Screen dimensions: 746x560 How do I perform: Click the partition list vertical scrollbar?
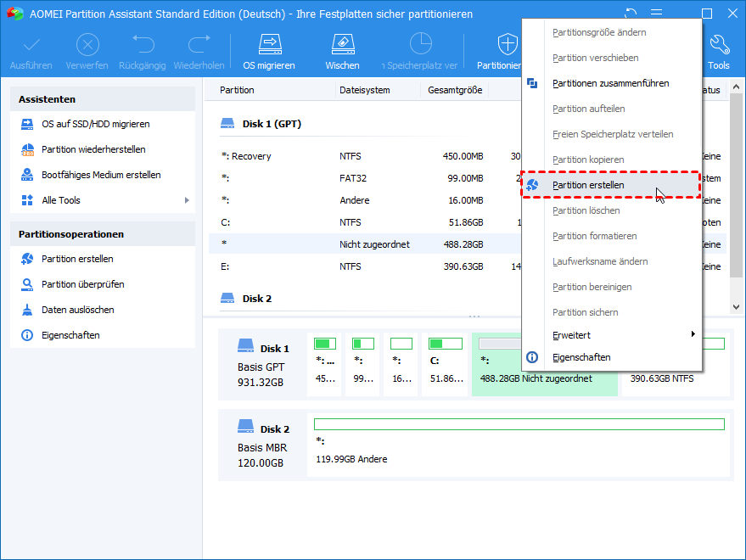[x=736, y=187]
